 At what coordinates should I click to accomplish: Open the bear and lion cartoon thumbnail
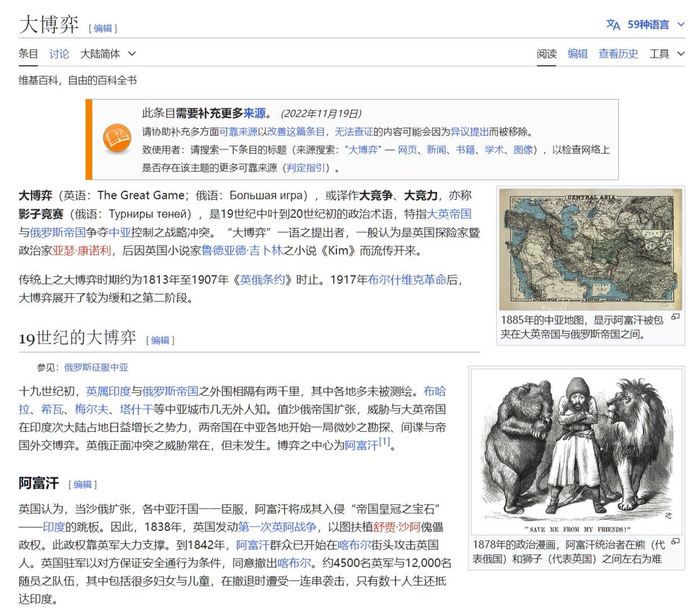point(577,450)
